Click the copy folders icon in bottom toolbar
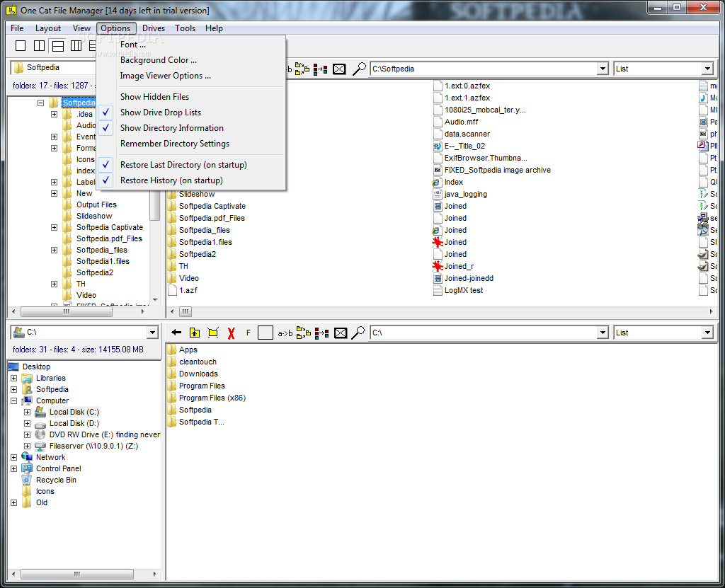Image resolution: width=725 pixels, height=588 pixels. (303, 333)
